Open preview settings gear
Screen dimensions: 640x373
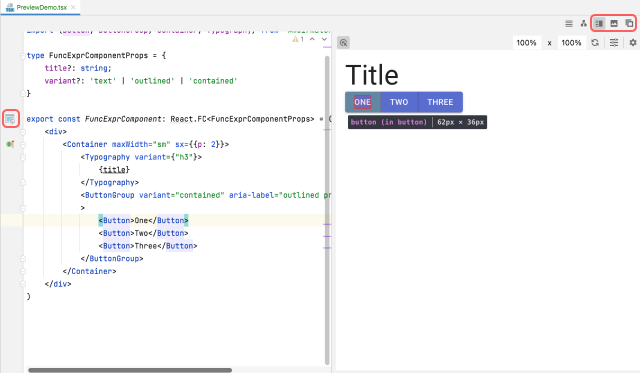point(633,42)
